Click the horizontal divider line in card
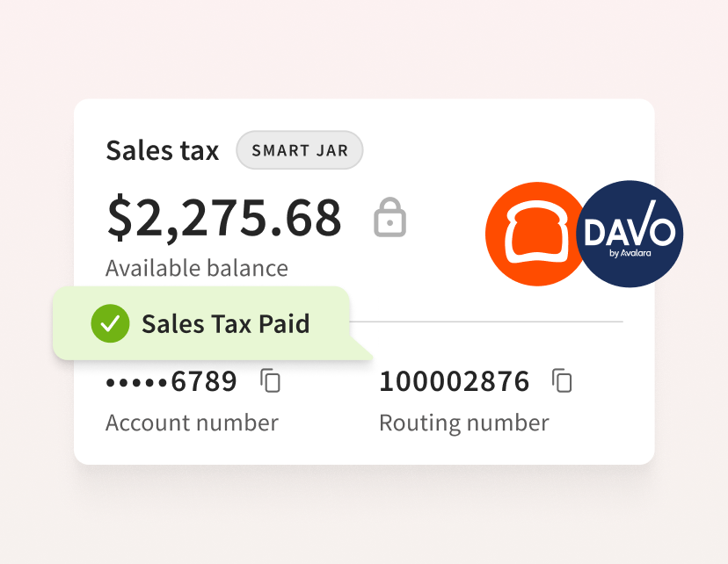Viewport: 728px width, 564px height. pos(486,321)
